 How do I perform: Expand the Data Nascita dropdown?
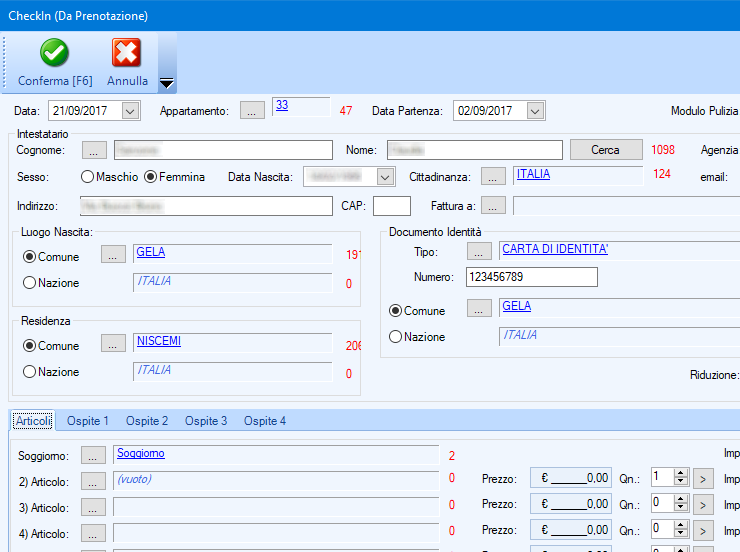click(x=386, y=177)
